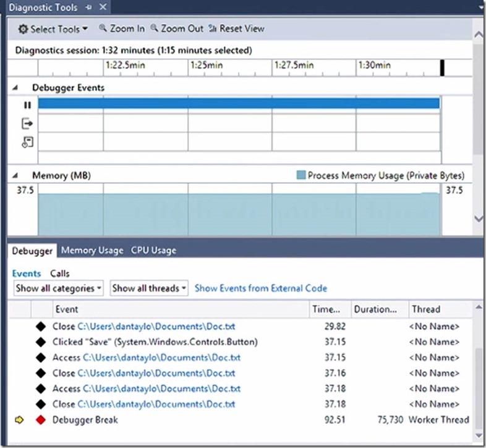This screenshot has height=448, width=486.
Task: Click up arrow of upper graph scrollbar
Action: pos(479,35)
